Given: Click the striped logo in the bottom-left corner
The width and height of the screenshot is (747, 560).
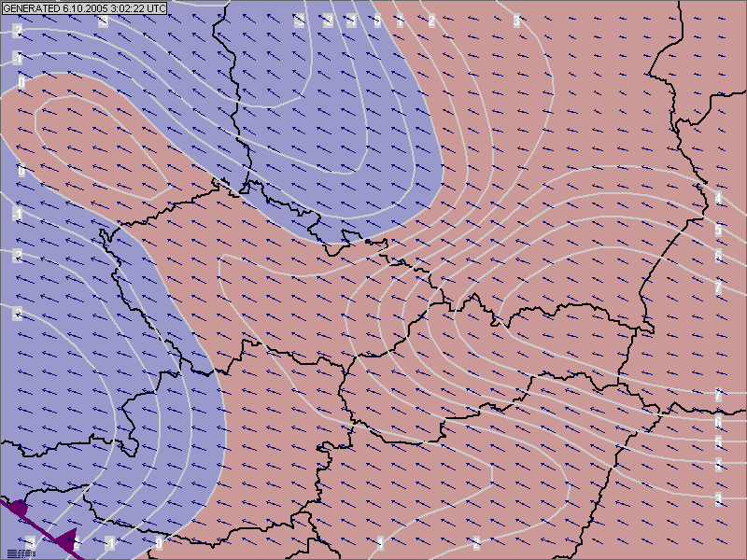Looking at the screenshot, I should point(21,553).
